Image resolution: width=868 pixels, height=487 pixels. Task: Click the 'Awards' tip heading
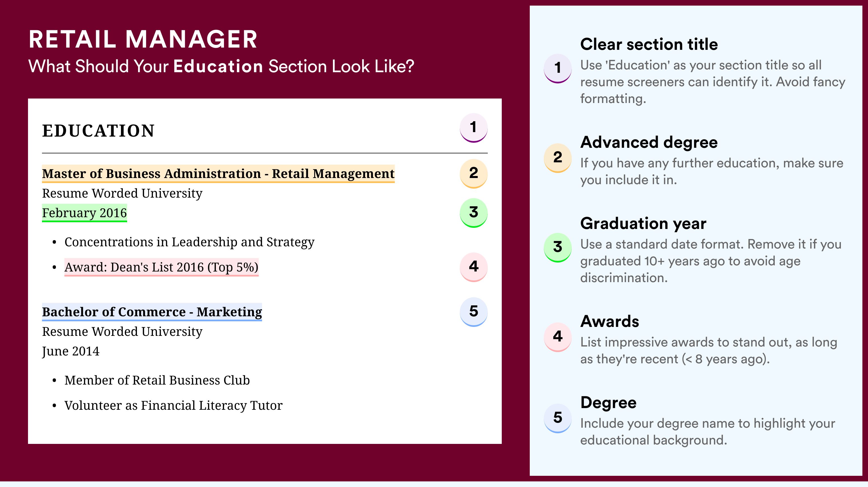[x=610, y=322]
